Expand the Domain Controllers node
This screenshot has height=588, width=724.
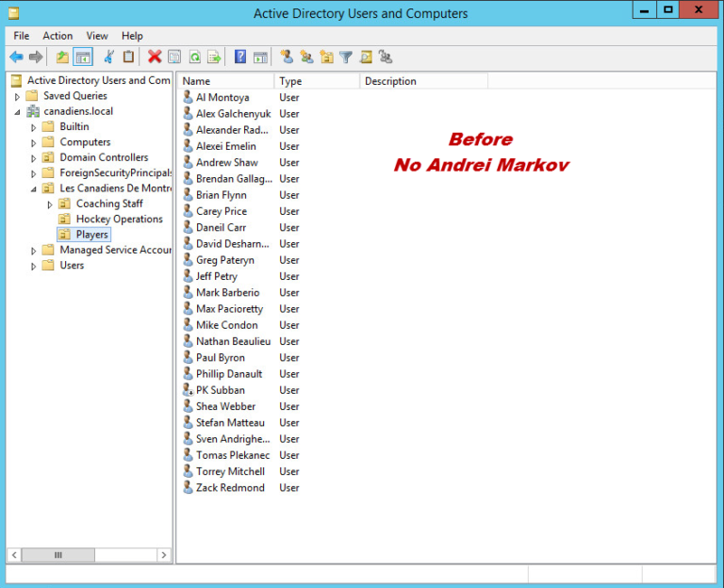click(x=33, y=158)
